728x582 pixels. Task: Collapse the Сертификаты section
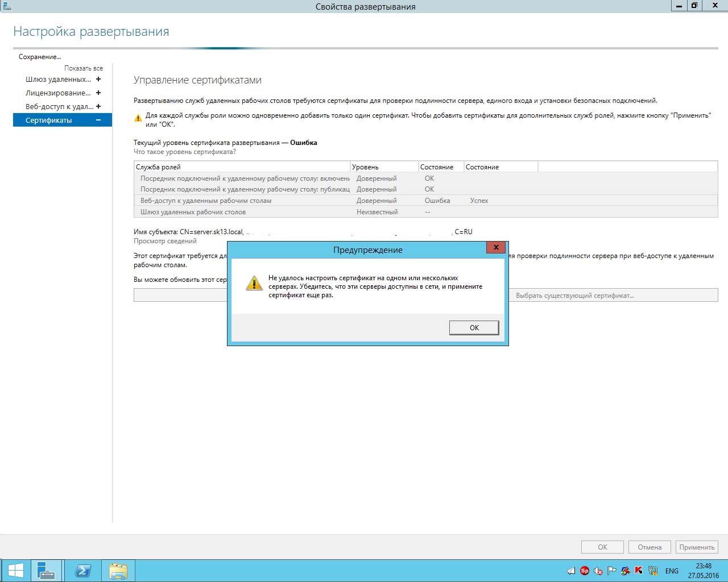point(98,120)
